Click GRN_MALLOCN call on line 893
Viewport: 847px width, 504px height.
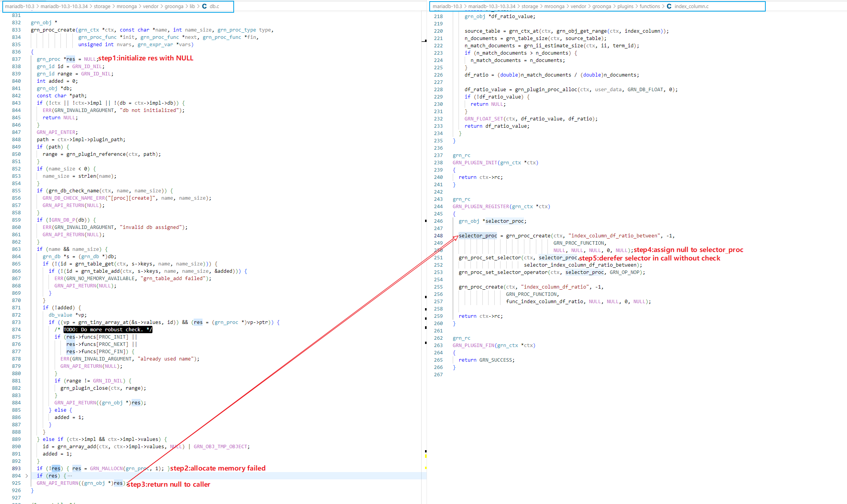click(106, 469)
